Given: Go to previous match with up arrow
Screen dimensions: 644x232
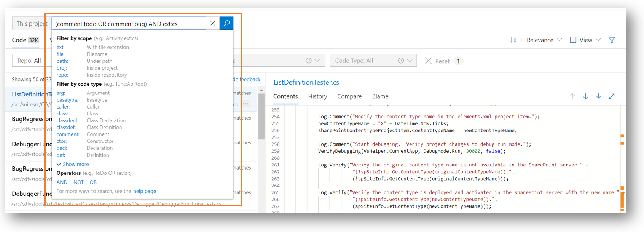Looking at the screenshot, I should (572, 96).
